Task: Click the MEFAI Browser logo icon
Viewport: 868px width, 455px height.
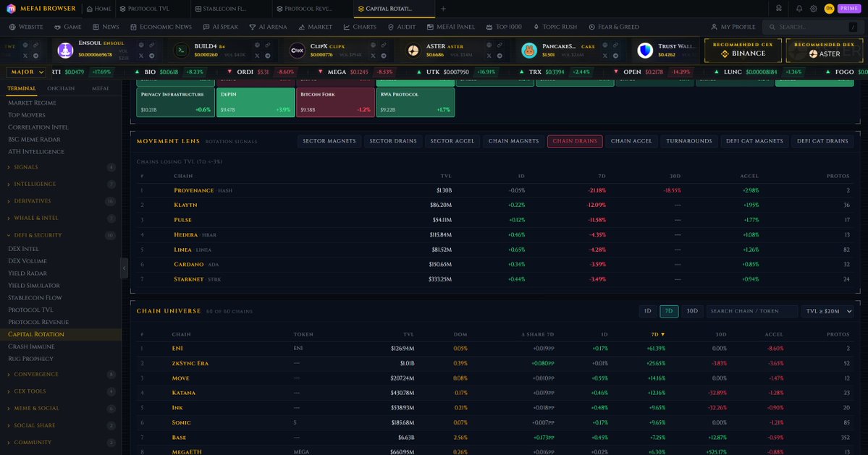Action: pyautogui.click(x=11, y=8)
